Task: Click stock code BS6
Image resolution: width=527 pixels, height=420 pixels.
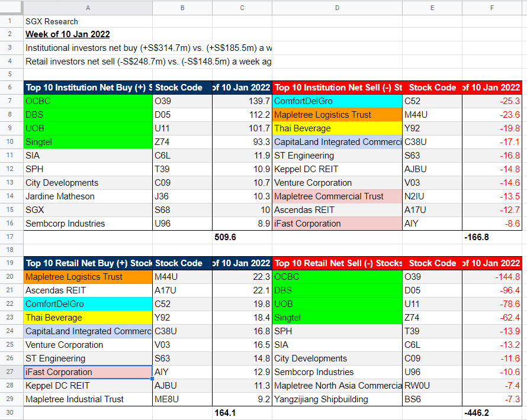Action: pyautogui.click(x=432, y=399)
